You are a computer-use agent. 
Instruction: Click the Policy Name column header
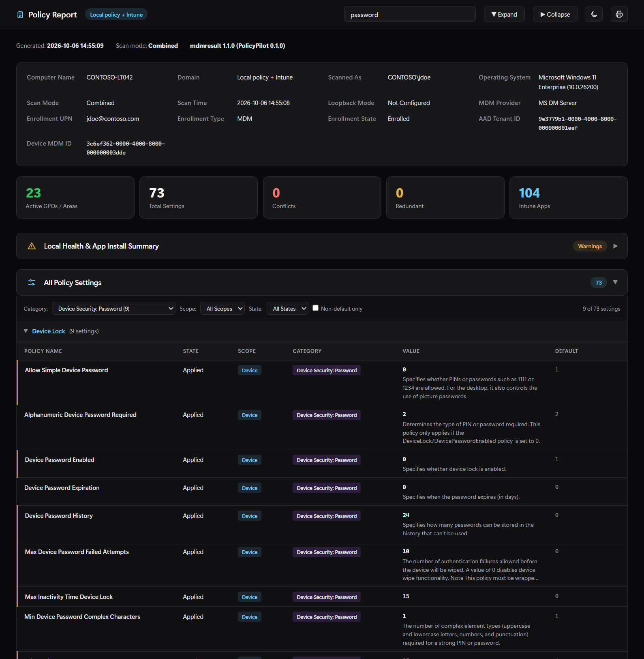pyautogui.click(x=43, y=351)
